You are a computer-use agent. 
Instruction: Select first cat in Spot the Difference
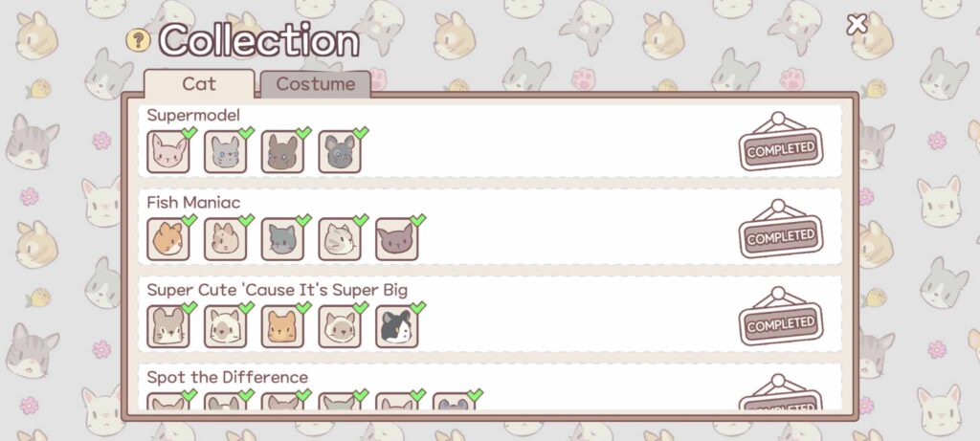[168, 401]
